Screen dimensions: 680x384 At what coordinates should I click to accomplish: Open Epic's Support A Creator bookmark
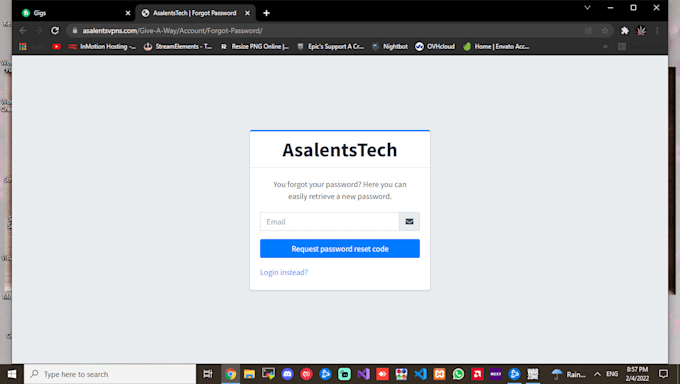coord(330,46)
